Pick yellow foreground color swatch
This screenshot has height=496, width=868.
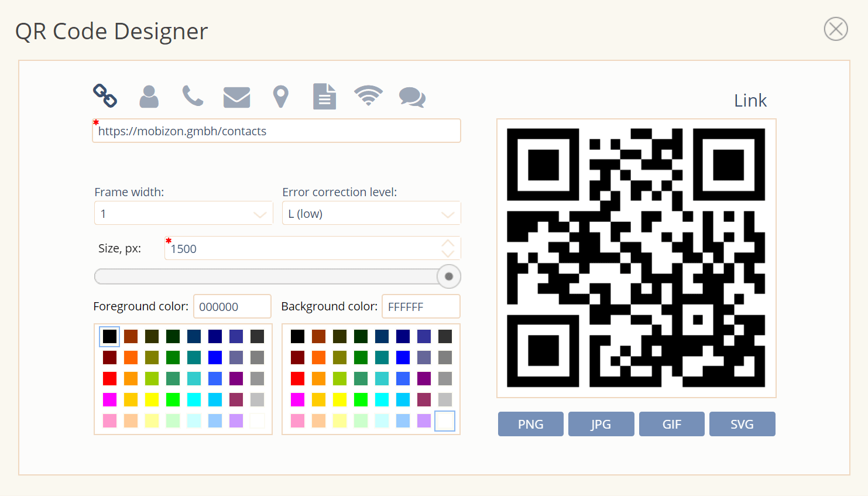pyautogui.click(x=152, y=399)
